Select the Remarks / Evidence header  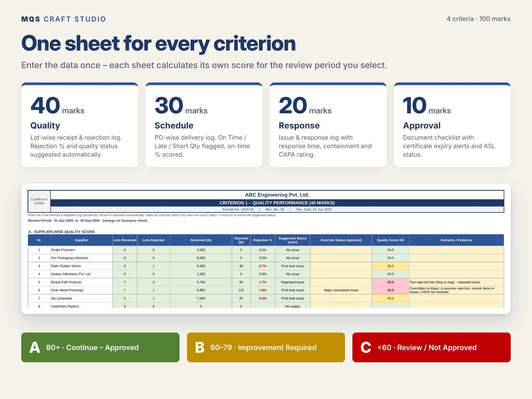click(456, 240)
